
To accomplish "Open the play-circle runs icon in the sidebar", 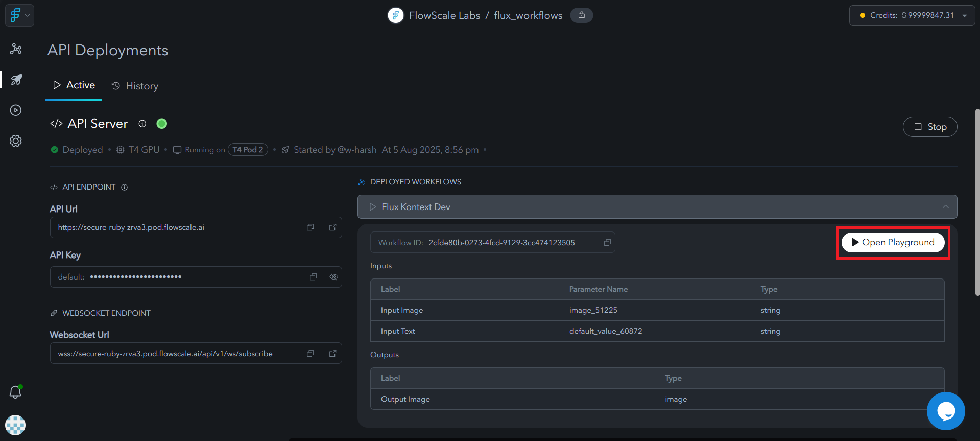I will point(16,110).
